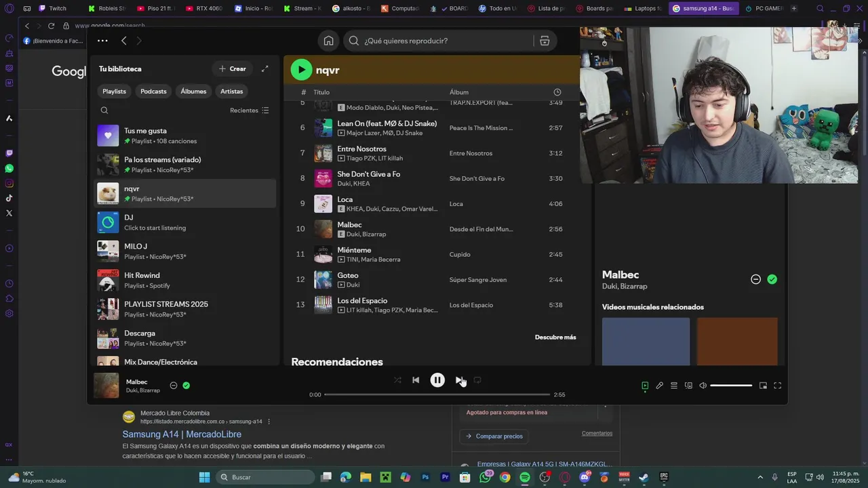Select song Los del Espacio title
868x488 pixels.
coord(362,301)
